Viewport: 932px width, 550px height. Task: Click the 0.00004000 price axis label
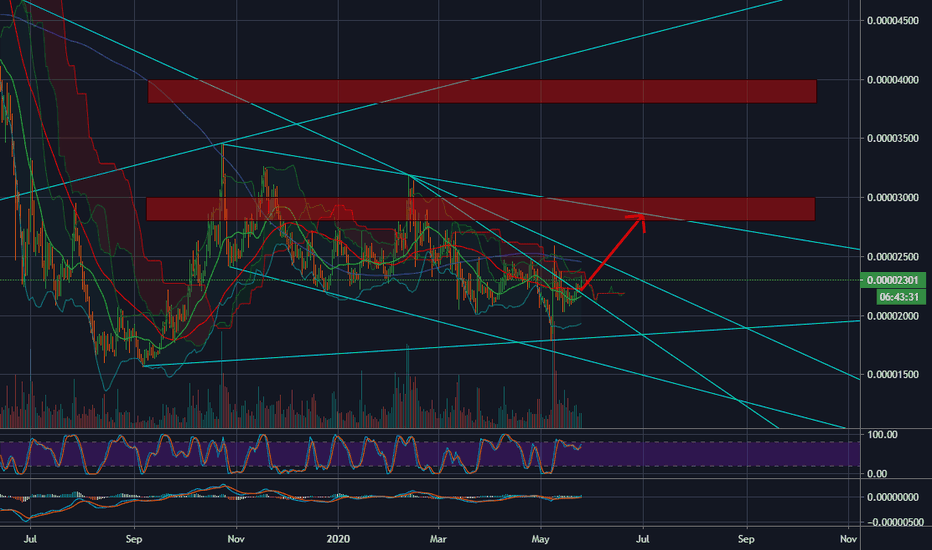click(x=893, y=80)
